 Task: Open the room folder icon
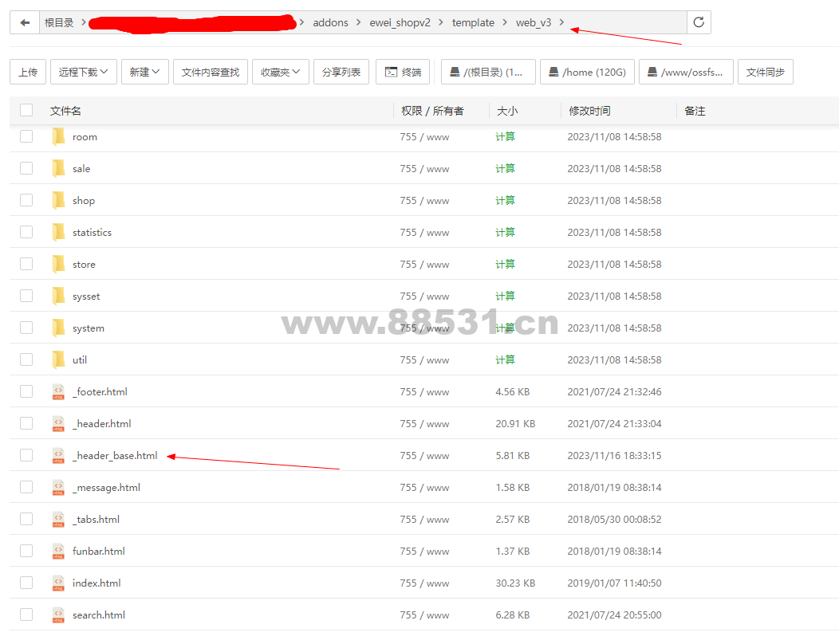58,137
